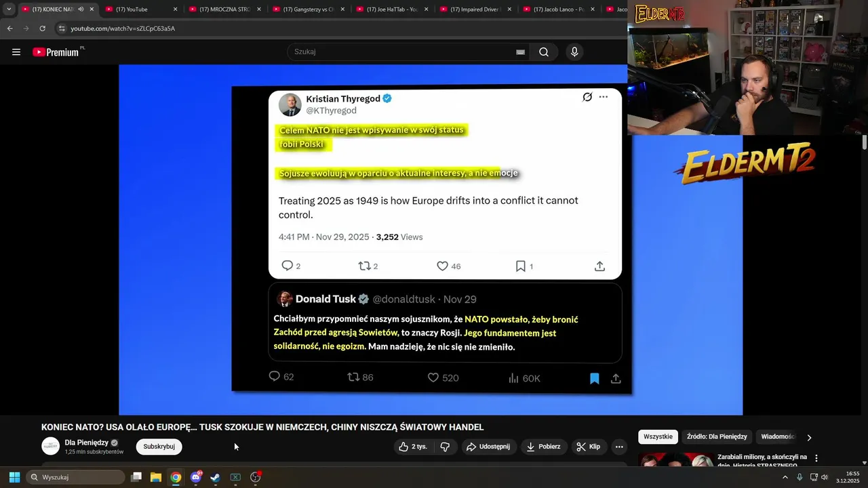Image resolution: width=868 pixels, height=488 pixels.
Task: Open Task View on the taskbar
Action: point(136,477)
